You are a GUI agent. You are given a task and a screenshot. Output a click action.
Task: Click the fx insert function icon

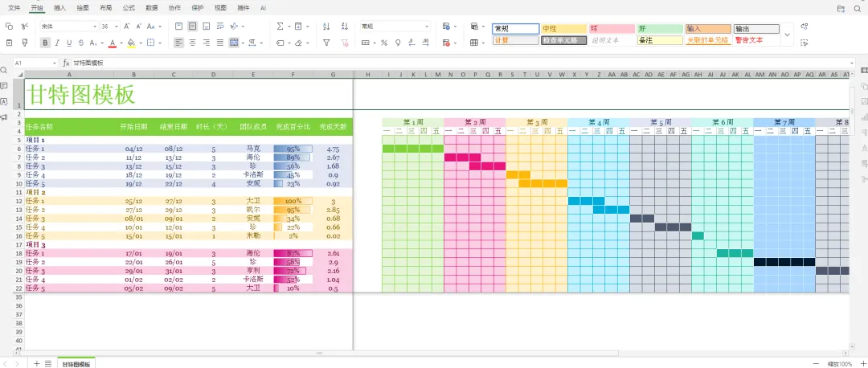(67, 63)
